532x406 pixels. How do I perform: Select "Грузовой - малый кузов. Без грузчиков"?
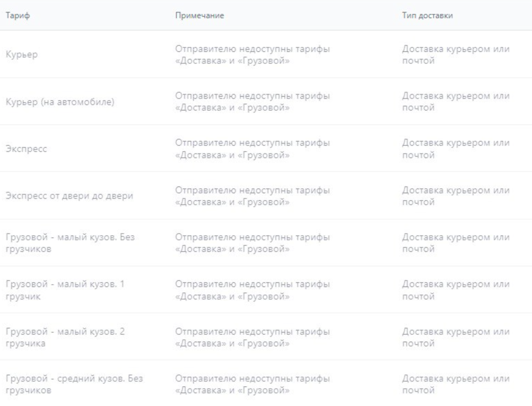(x=70, y=243)
